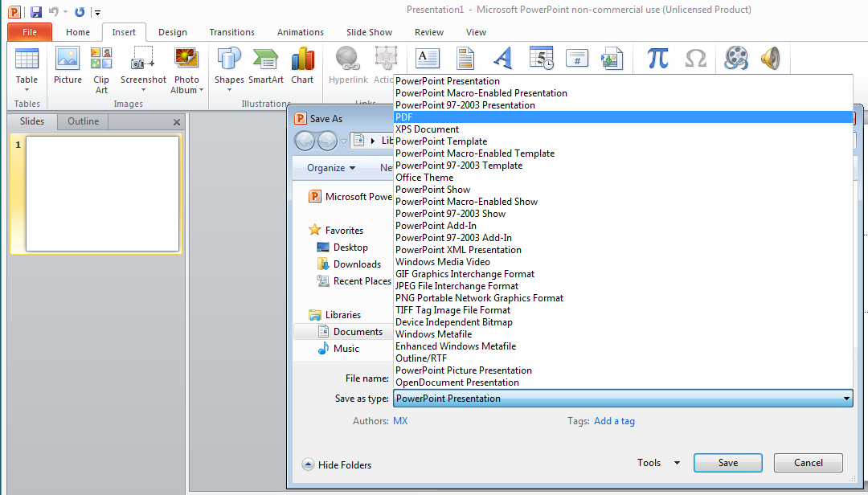
Task: Choose PDF from the file type list
Action: tap(624, 117)
